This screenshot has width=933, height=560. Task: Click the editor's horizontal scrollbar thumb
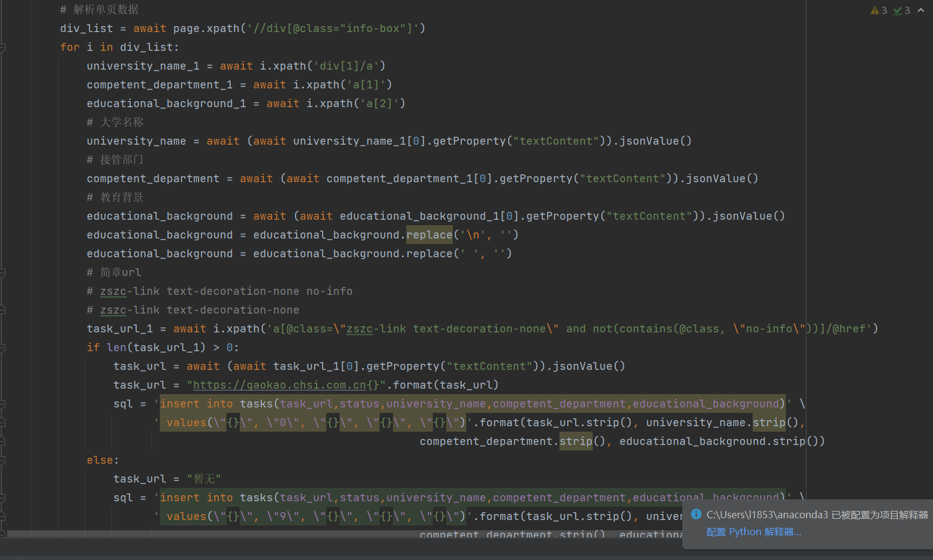(x=345, y=534)
